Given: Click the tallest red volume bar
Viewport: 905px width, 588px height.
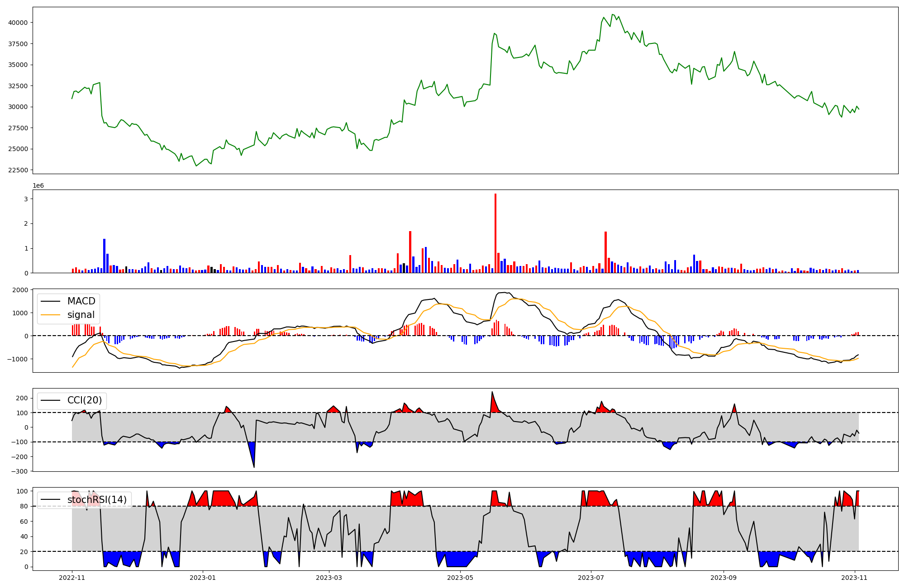Looking at the screenshot, I should click(x=495, y=233).
